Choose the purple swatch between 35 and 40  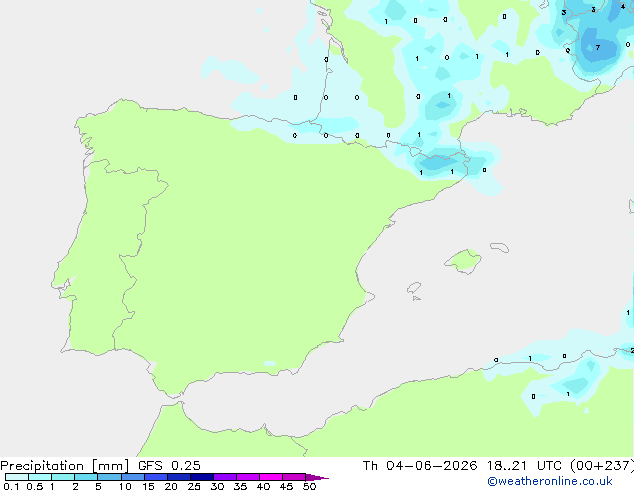click(248, 477)
